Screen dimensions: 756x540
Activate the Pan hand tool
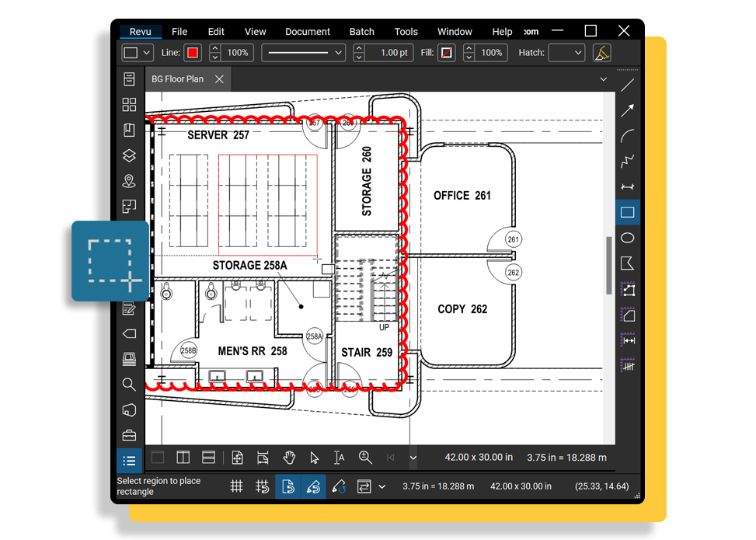pyautogui.click(x=289, y=458)
